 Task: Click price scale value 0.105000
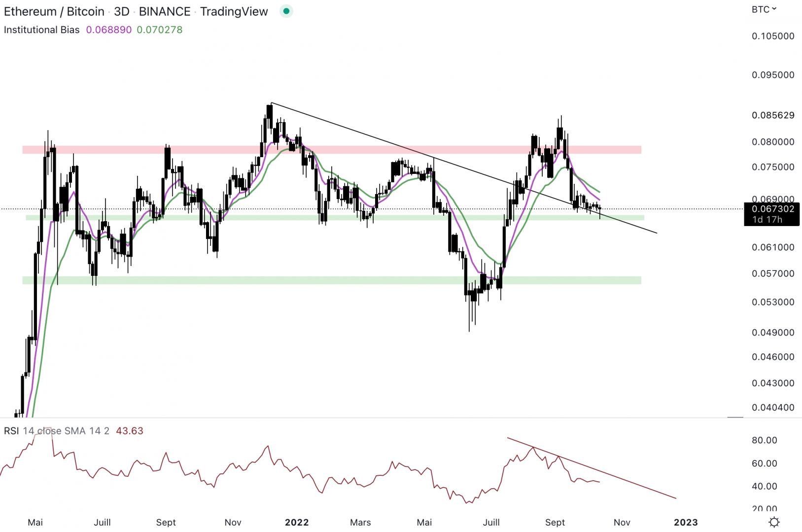point(773,36)
